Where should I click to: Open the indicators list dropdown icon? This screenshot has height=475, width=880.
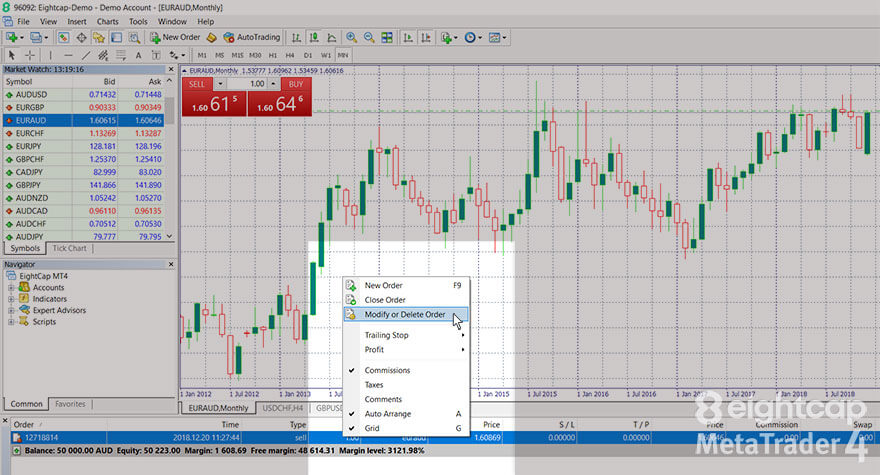pos(449,38)
